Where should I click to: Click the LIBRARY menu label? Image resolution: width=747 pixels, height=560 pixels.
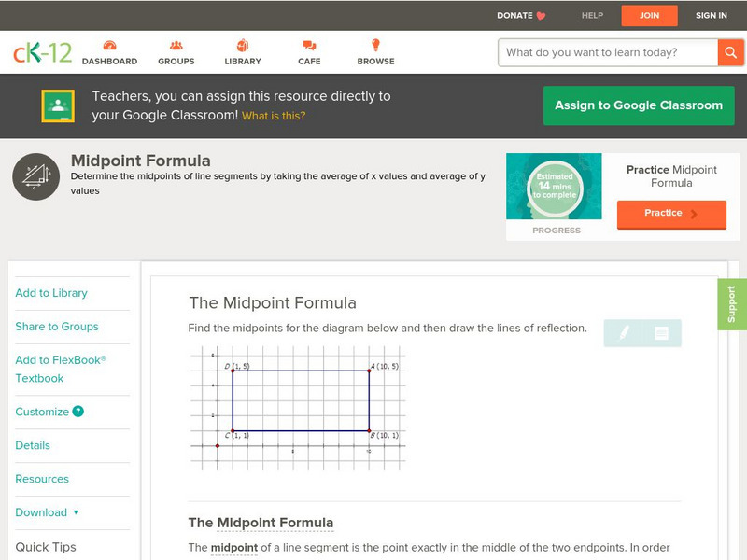(x=243, y=62)
